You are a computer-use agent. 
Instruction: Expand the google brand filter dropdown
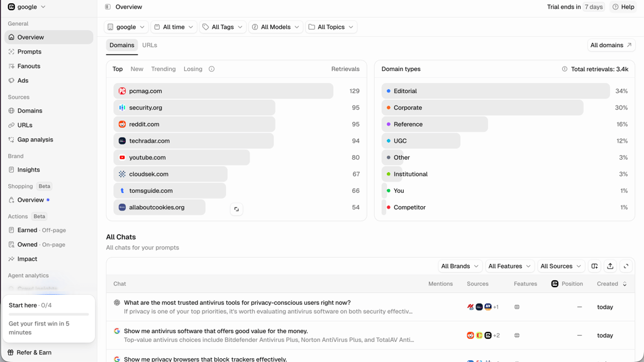126,27
